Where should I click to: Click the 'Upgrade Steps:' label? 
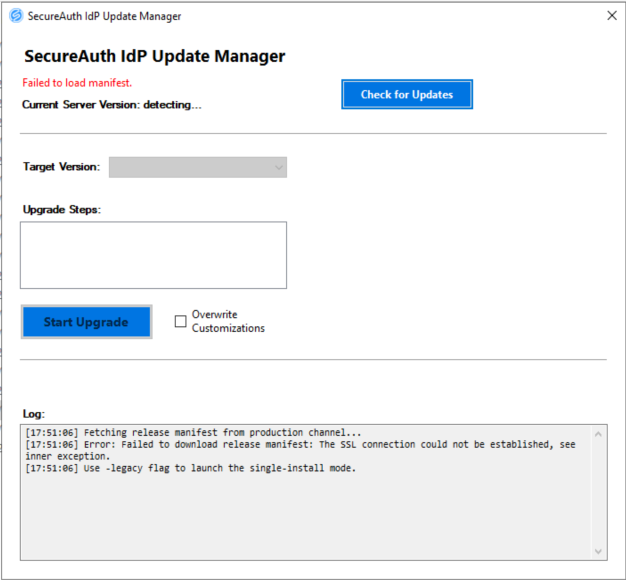click(62, 210)
